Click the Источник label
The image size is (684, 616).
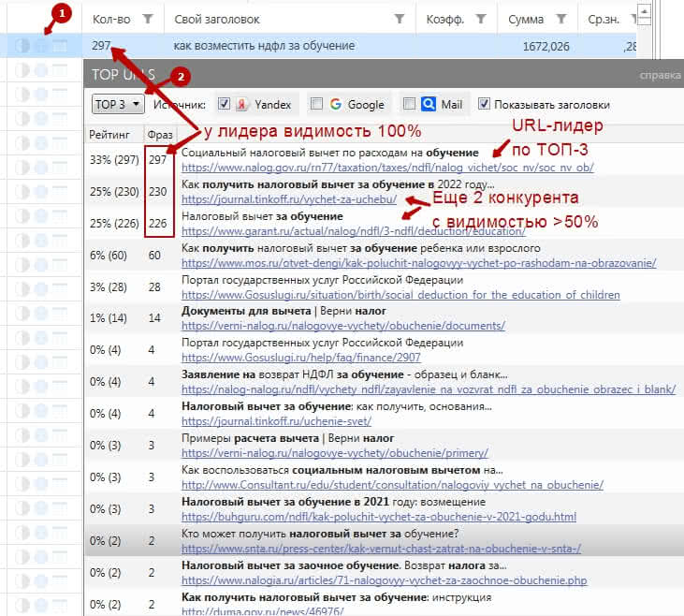coord(180,105)
